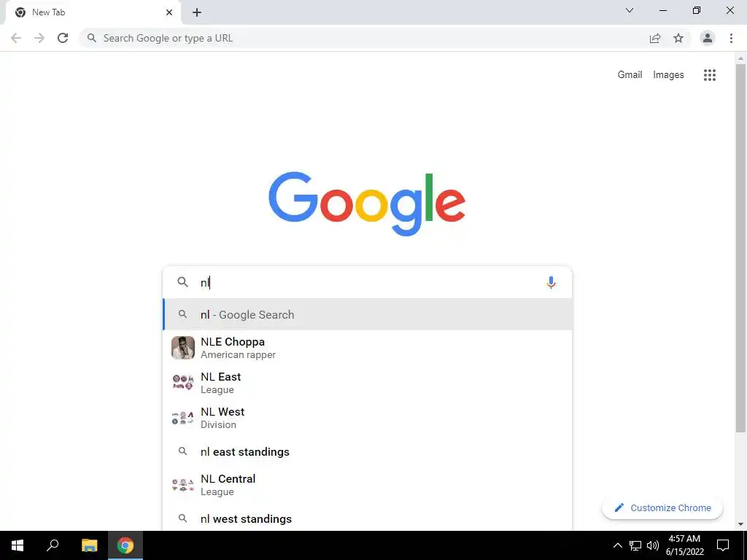Bookmark this tab with the star icon

click(x=678, y=38)
